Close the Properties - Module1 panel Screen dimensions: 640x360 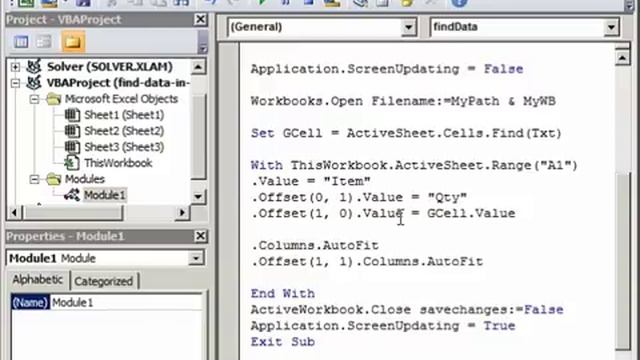200,236
